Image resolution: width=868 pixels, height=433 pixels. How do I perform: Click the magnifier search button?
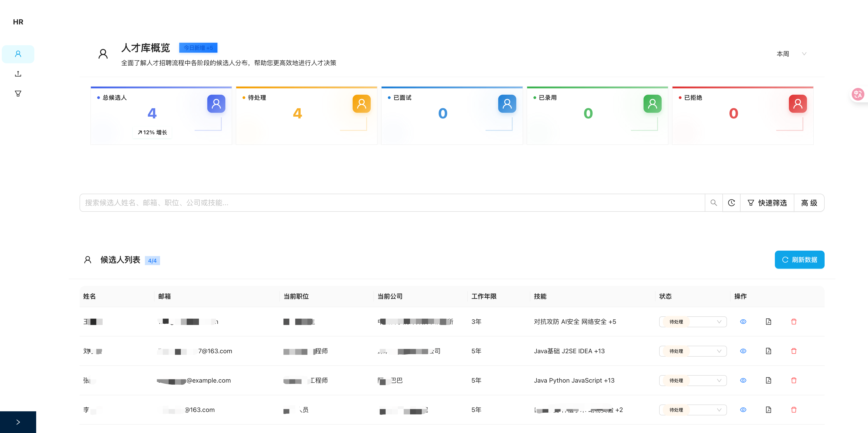coord(714,203)
